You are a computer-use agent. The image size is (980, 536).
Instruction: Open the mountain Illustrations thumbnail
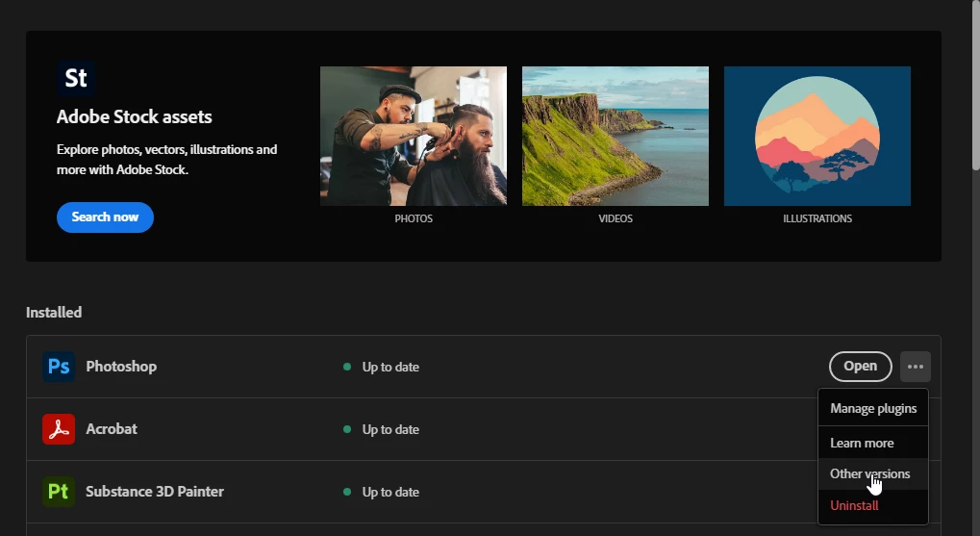coord(817,136)
